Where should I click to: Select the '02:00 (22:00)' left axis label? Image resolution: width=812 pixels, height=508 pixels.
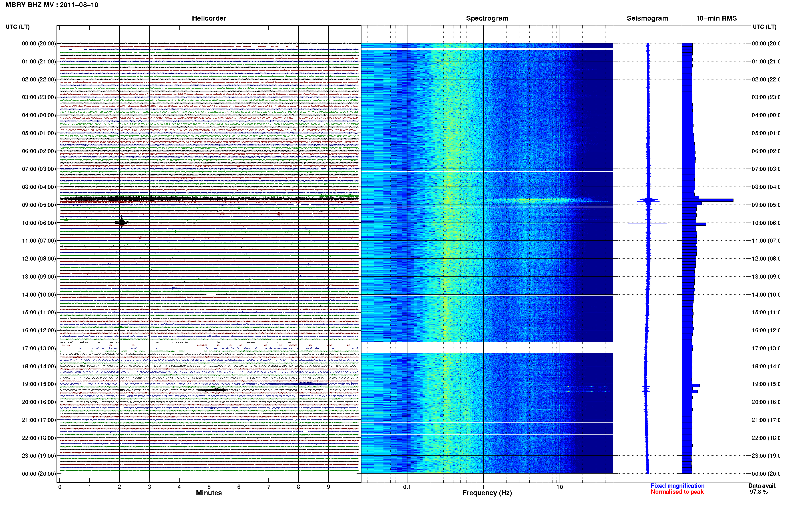[39, 79]
